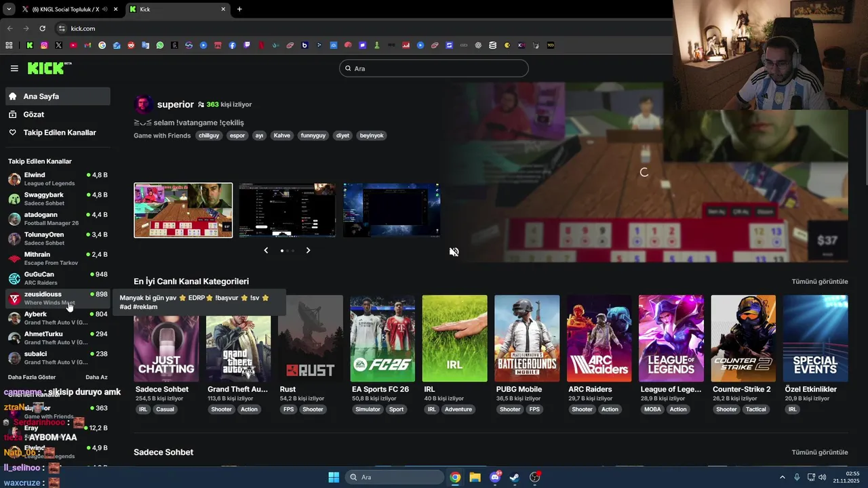Click Tümünü görüntüle for top categories
Viewport: 868px width, 488px height.
(820, 281)
